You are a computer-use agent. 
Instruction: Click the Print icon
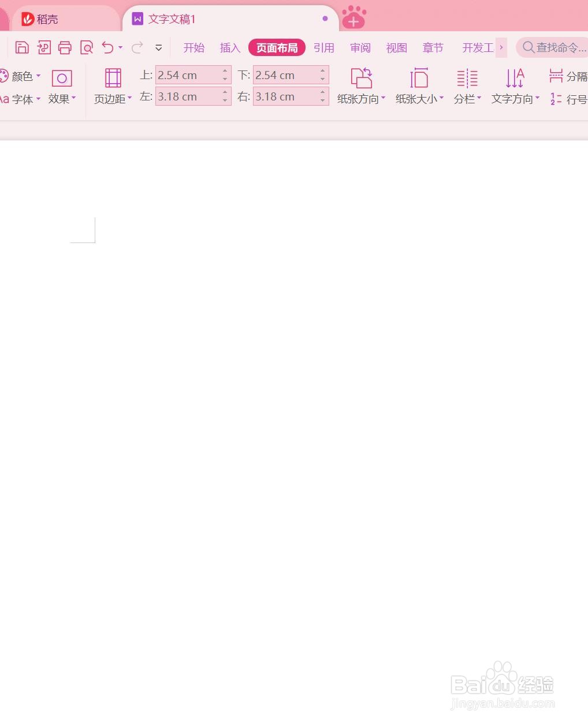65,47
